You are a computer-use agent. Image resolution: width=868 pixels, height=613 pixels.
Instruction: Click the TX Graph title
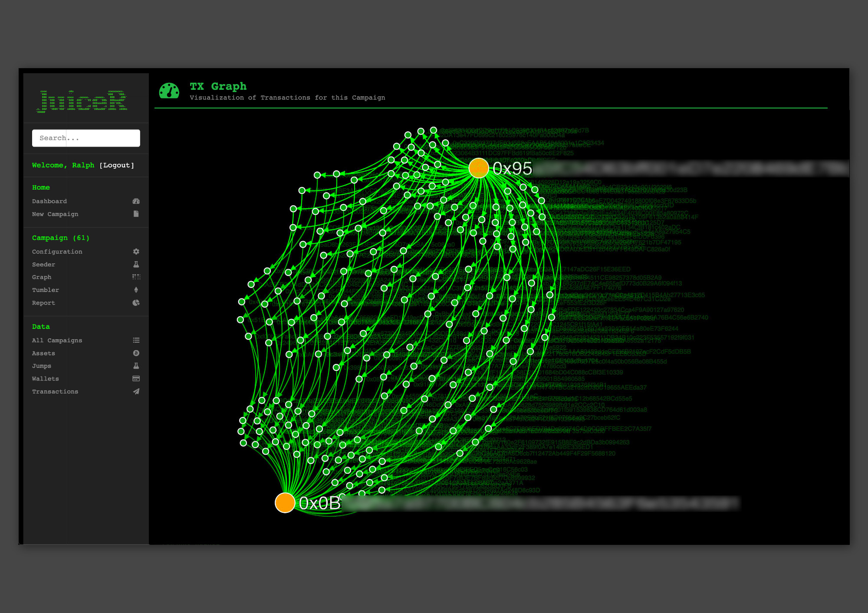click(x=218, y=86)
